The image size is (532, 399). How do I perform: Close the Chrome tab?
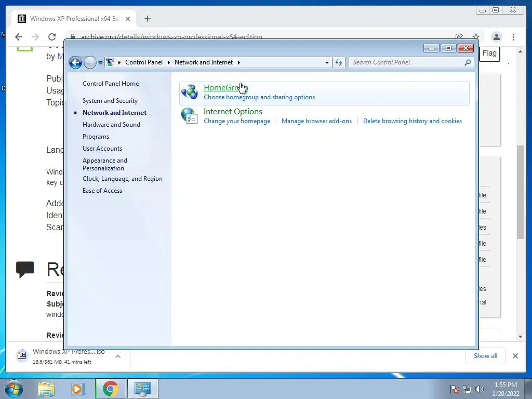tap(128, 19)
